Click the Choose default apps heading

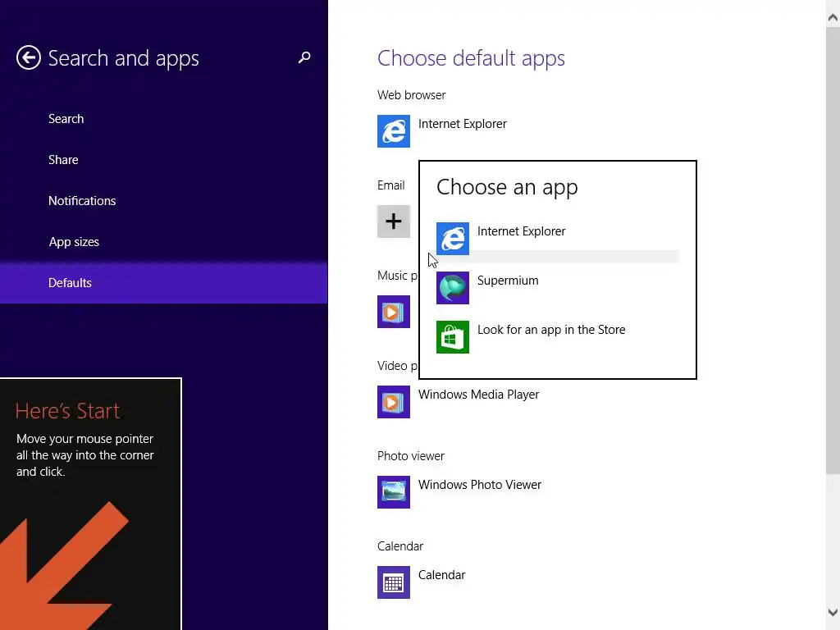pos(471,58)
